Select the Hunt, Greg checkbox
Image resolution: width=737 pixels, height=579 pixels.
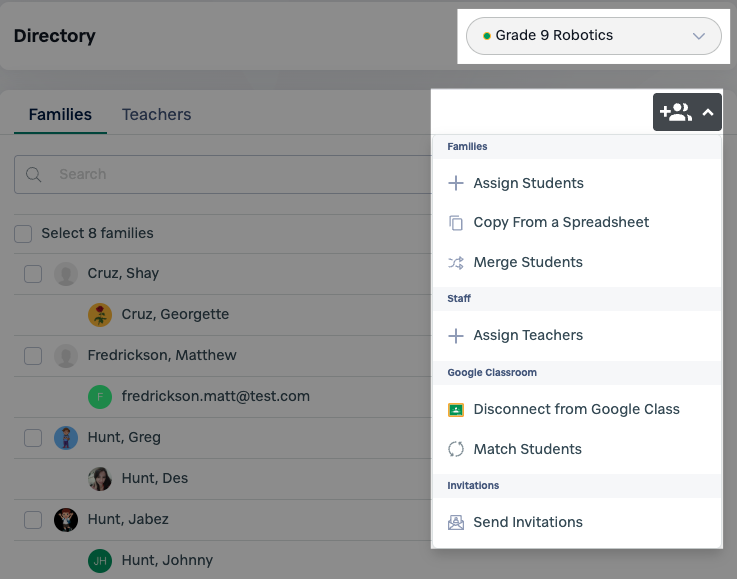pyautogui.click(x=33, y=438)
